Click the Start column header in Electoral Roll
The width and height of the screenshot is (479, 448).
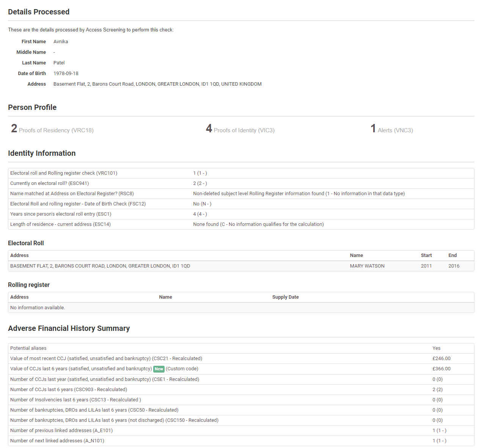[x=426, y=255]
